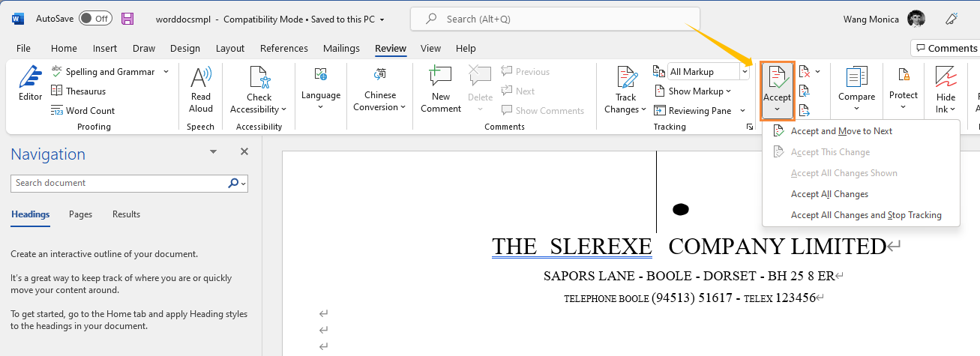Image resolution: width=980 pixels, height=356 pixels.
Task: Open the File tab
Action: pos(23,48)
